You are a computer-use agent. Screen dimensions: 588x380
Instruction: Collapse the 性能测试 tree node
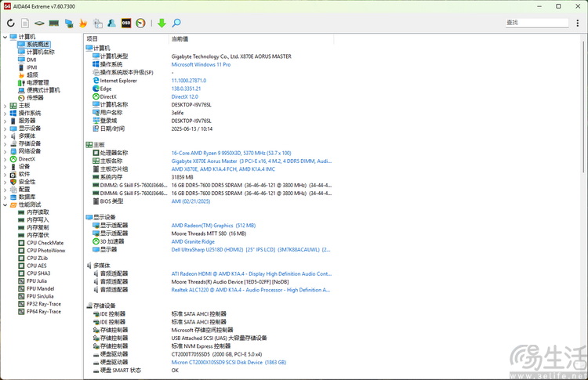(x=5, y=205)
